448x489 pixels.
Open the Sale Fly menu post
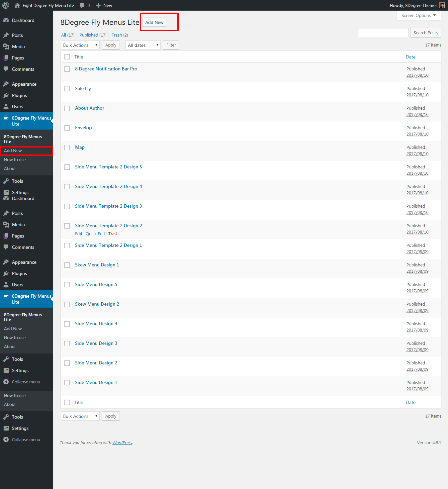point(83,88)
